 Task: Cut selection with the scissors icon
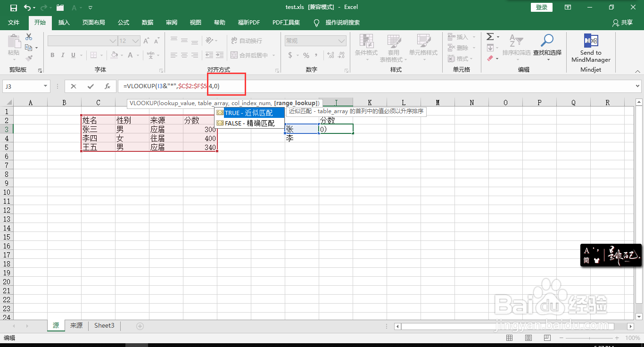click(x=29, y=37)
